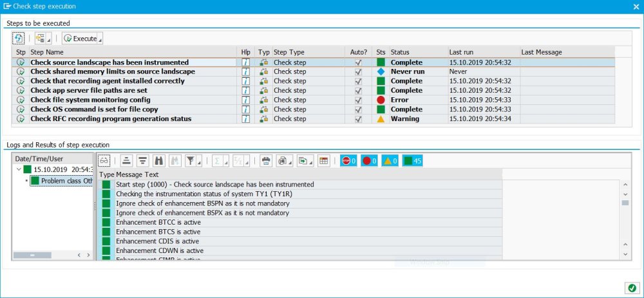Click execute icon for 'Check app server file paths' step
The width and height of the screenshot is (644, 298).
point(21,90)
